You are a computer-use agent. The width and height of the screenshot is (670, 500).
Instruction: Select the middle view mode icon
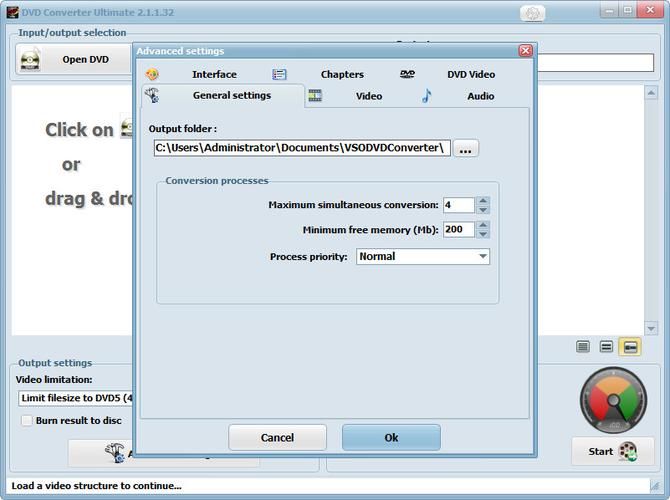pos(606,347)
